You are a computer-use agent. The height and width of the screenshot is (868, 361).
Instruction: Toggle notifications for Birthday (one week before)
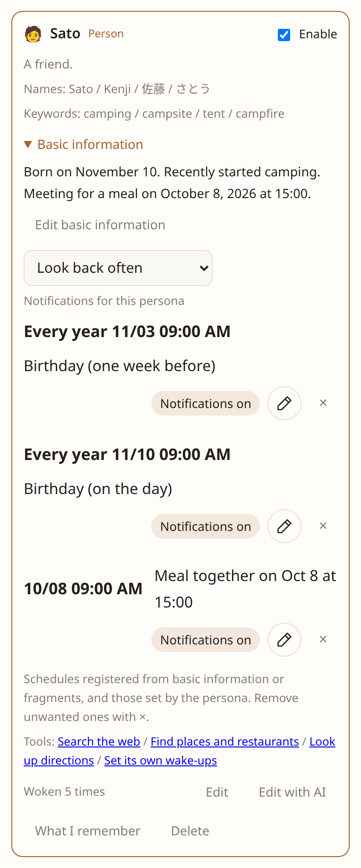[x=206, y=403]
